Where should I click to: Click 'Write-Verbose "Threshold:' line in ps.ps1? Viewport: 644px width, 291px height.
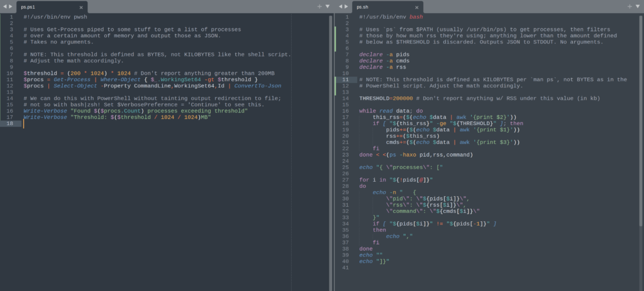click(x=117, y=118)
